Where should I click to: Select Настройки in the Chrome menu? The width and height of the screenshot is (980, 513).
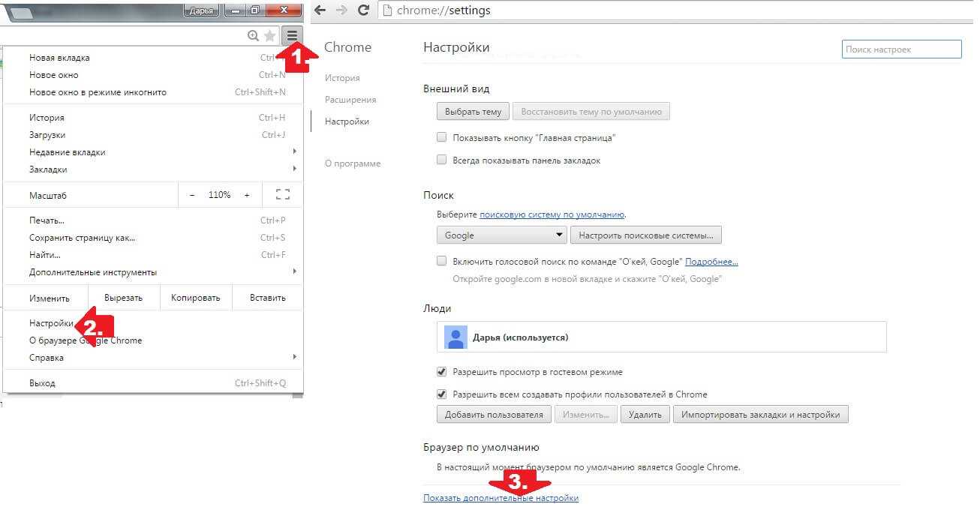point(51,323)
